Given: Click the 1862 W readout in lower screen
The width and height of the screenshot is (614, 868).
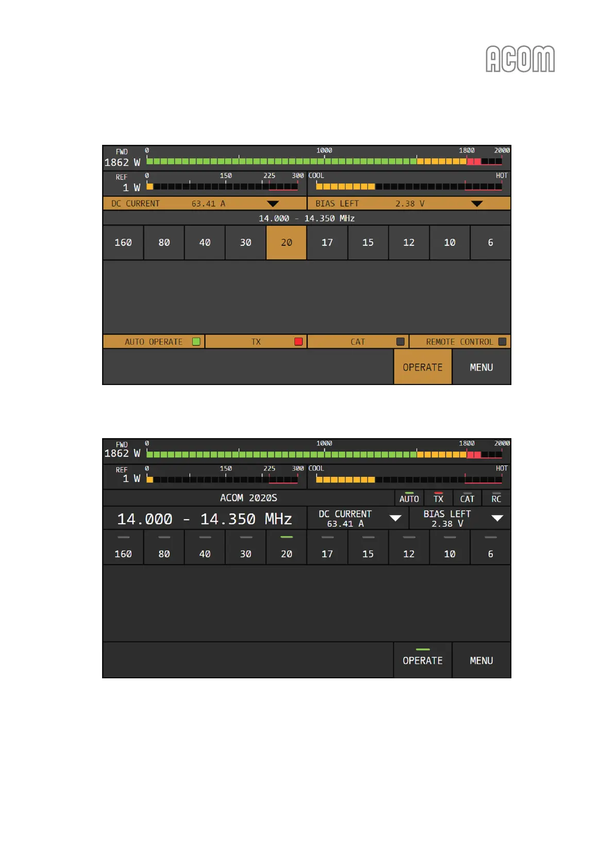Looking at the screenshot, I should coord(122,454).
